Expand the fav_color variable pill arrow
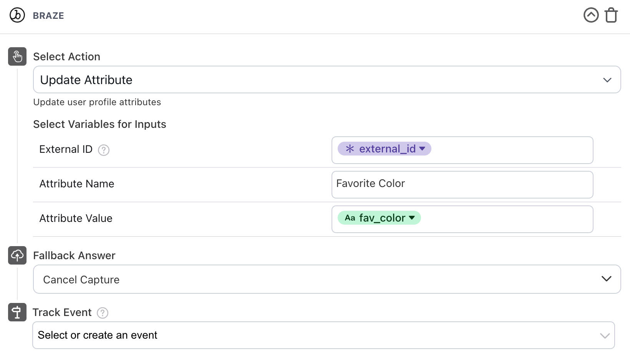Viewport: 630px width, 364px height. click(x=412, y=218)
